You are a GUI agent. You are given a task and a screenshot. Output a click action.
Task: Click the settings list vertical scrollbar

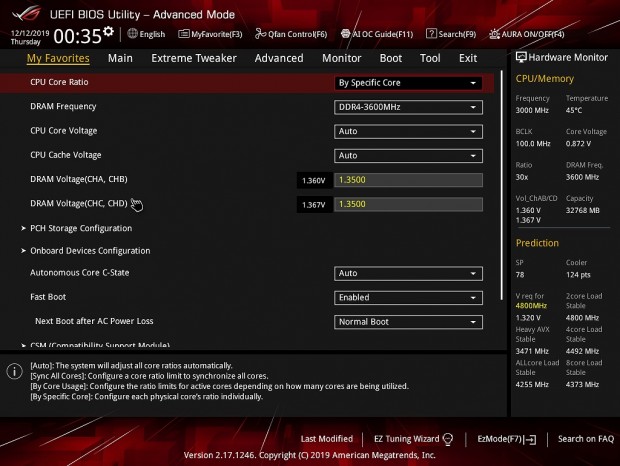(x=501, y=185)
